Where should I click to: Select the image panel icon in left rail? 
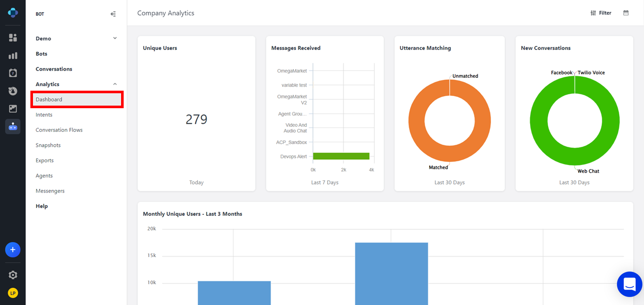[x=12, y=108]
